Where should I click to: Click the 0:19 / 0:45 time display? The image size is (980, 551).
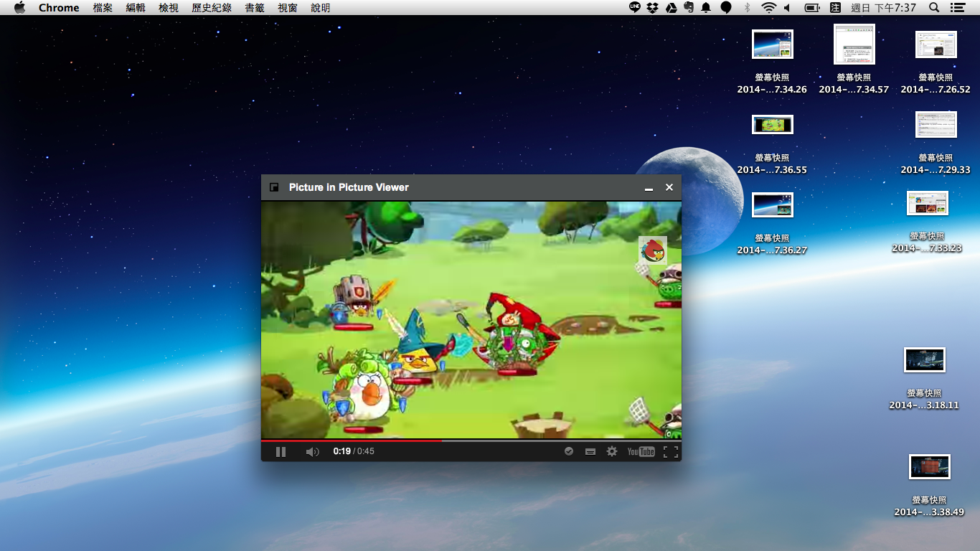click(x=354, y=451)
